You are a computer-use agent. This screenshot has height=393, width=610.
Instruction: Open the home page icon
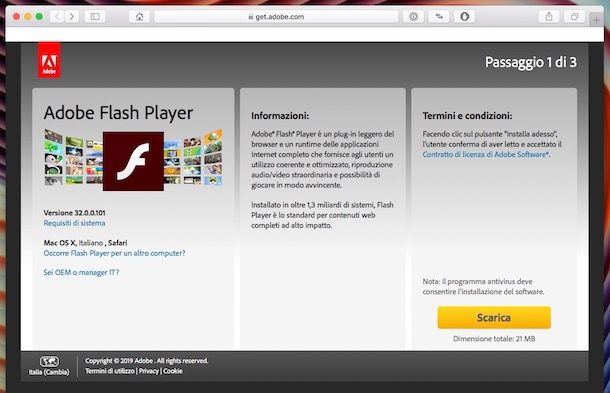pyautogui.click(x=139, y=16)
